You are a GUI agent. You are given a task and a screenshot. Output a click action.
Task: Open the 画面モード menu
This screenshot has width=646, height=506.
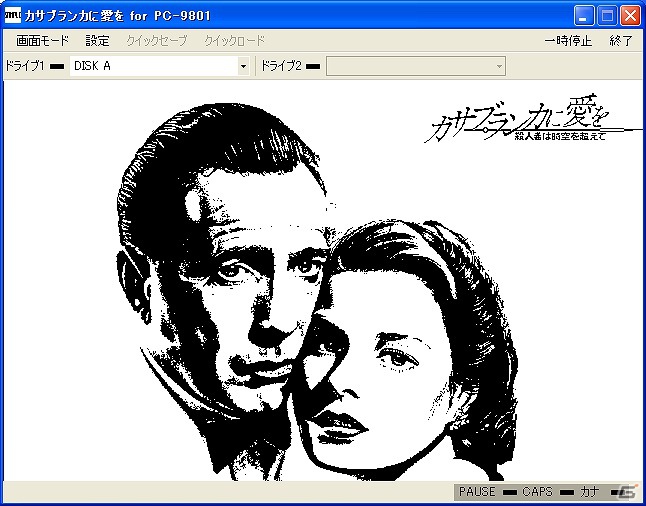point(42,41)
